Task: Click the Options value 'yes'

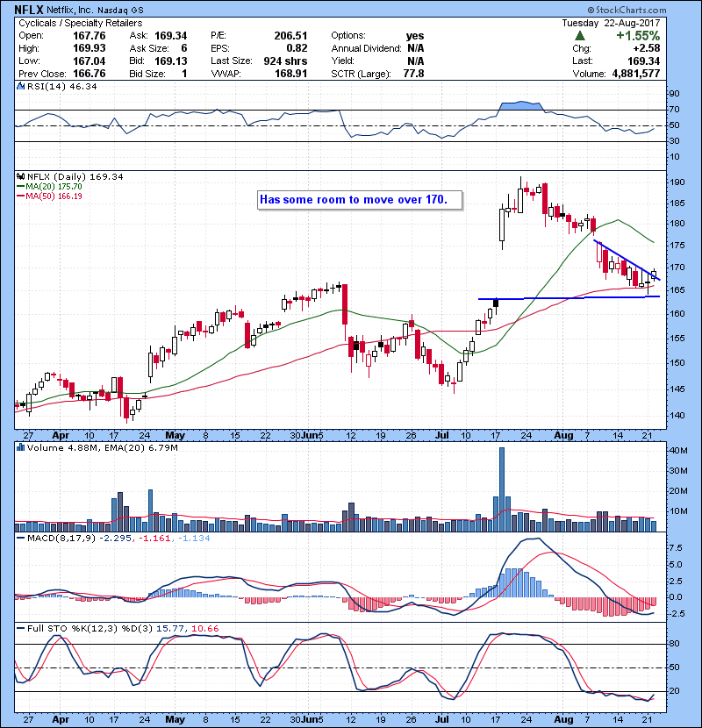Action: (x=415, y=36)
